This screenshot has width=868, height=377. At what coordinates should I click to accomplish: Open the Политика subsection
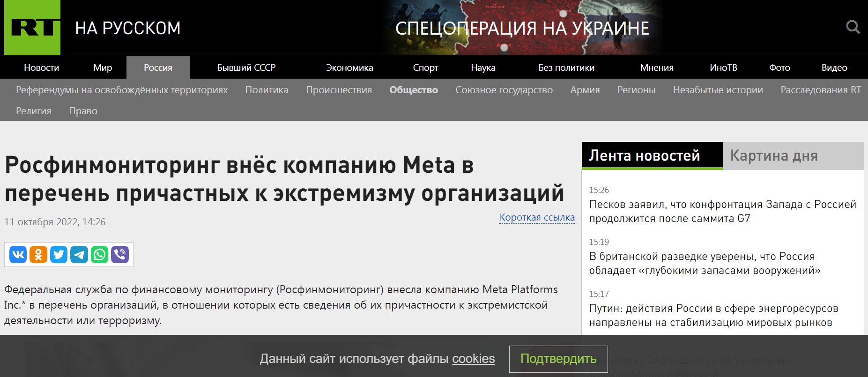(x=267, y=90)
